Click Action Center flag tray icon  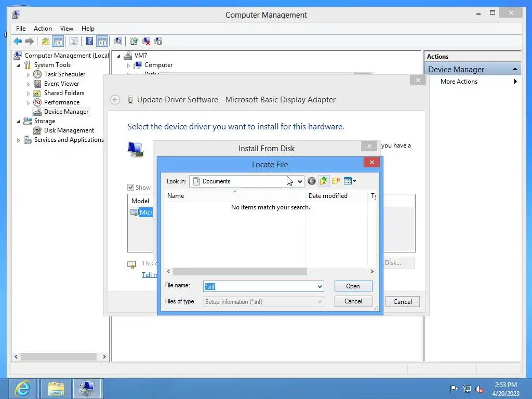click(x=454, y=389)
